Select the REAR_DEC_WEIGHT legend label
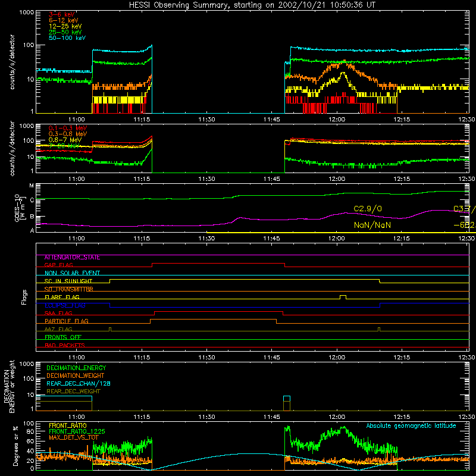This screenshot has width=476, height=476. [73, 392]
